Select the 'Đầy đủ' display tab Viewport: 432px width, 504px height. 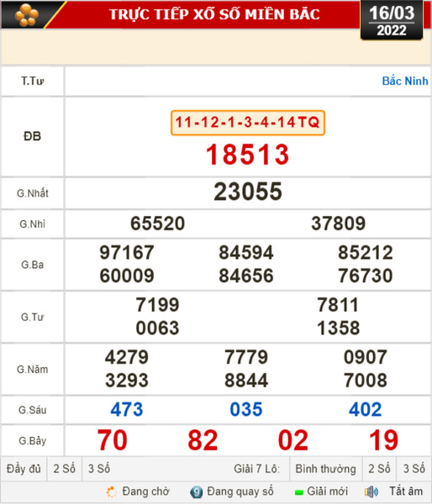pyautogui.click(x=24, y=469)
